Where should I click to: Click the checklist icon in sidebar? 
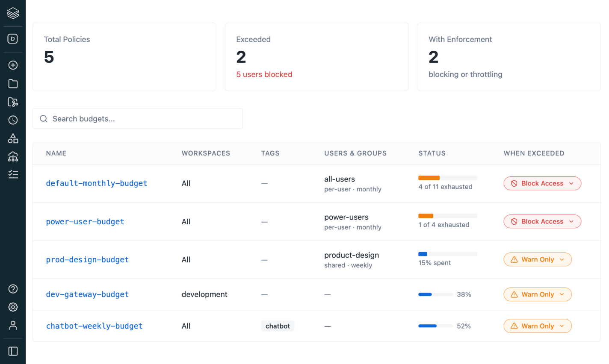pyautogui.click(x=13, y=174)
